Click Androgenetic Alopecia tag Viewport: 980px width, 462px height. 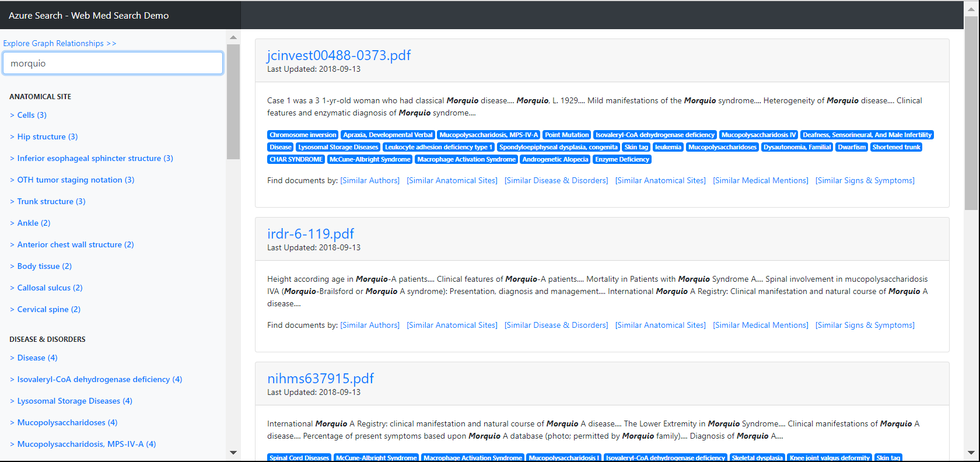(555, 159)
